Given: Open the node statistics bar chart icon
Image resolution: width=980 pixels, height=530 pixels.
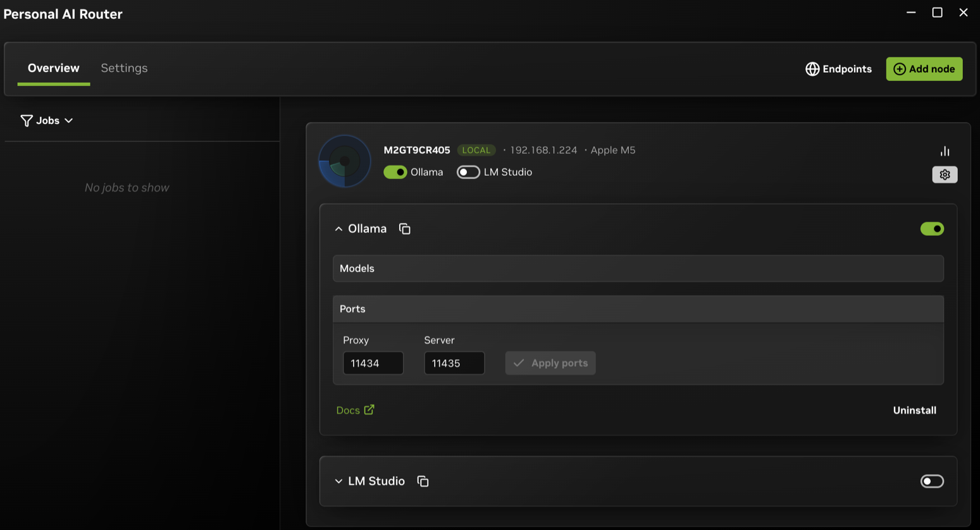Looking at the screenshot, I should click(x=945, y=151).
